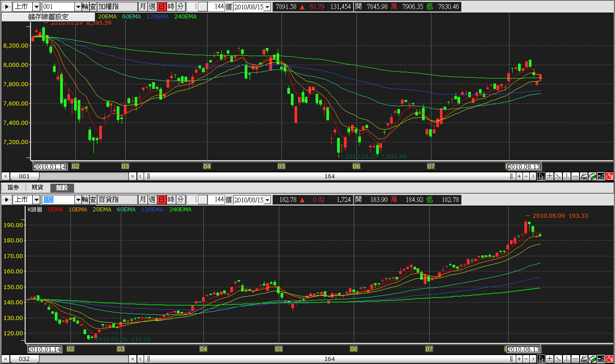Click the top chart horizontal scrollbar showing 164
615x364 pixels.
[x=329, y=176]
